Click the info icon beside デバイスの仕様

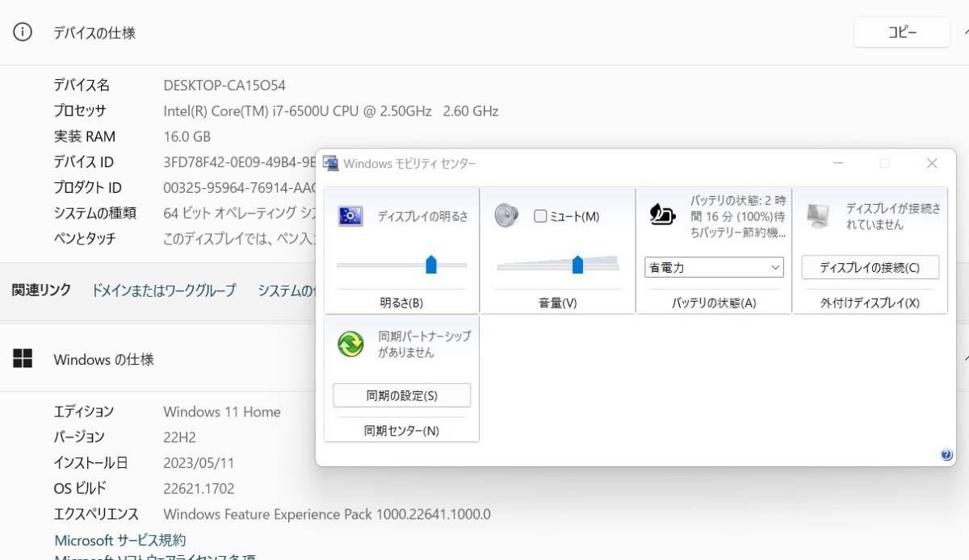pyautogui.click(x=23, y=32)
